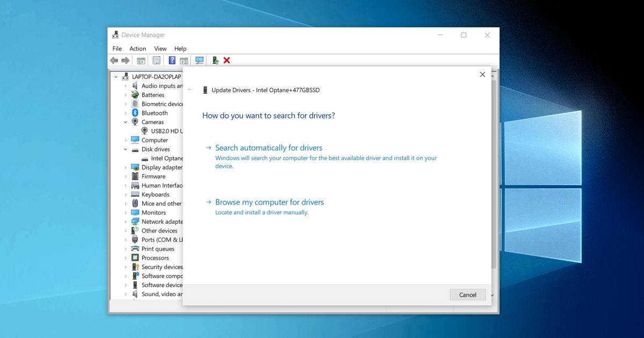Collapse the LAPTOP-DA2OPLAP root node
Image resolution: width=644 pixels, height=338 pixels.
coord(115,77)
